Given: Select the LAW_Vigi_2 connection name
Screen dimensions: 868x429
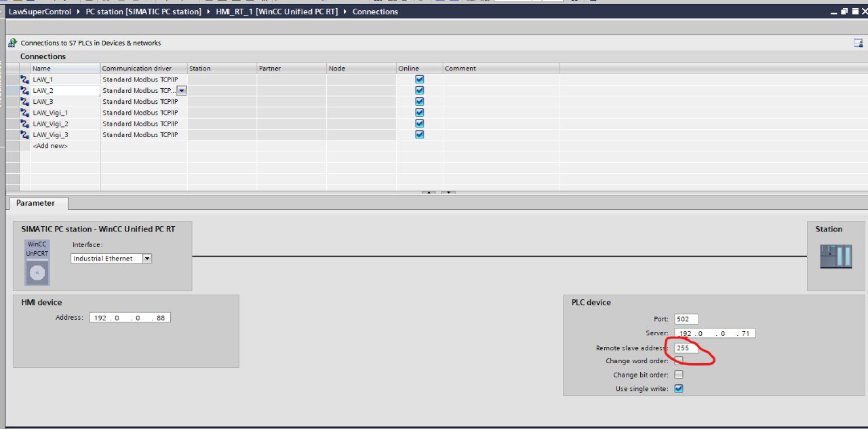Looking at the screenshot, I should pos(65,124).
